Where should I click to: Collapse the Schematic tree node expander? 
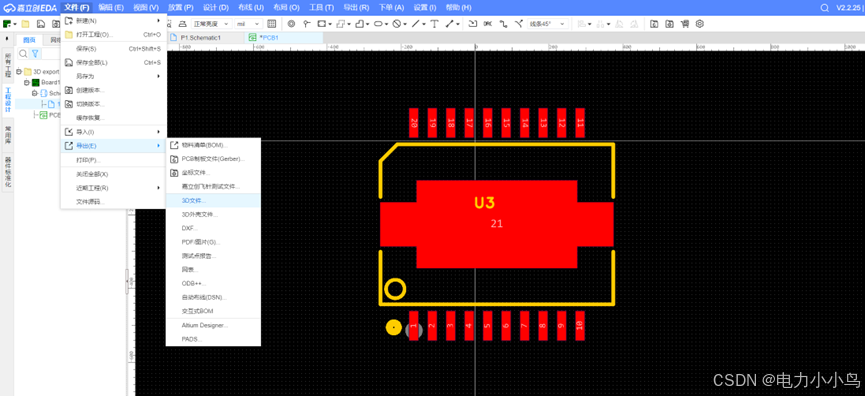tap(34, 93)
